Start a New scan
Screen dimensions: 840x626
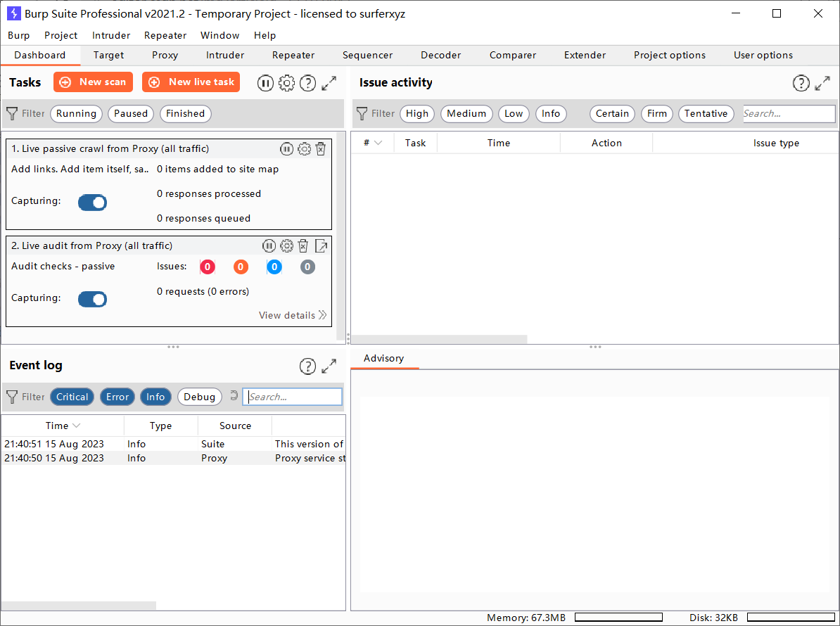(93, 82)
